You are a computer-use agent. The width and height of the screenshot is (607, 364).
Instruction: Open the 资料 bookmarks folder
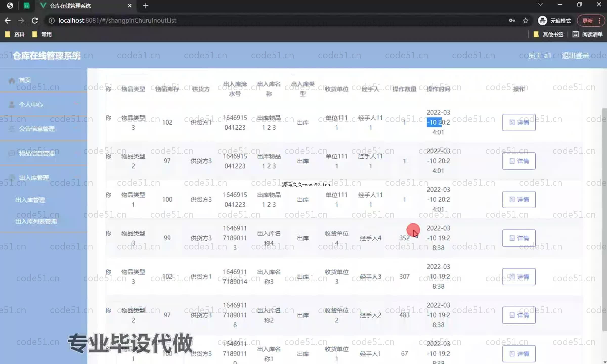(x=15, y=34)
